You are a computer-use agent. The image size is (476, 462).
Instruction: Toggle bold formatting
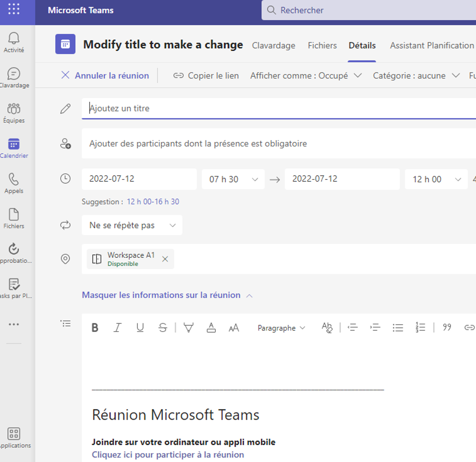(95, 328)
